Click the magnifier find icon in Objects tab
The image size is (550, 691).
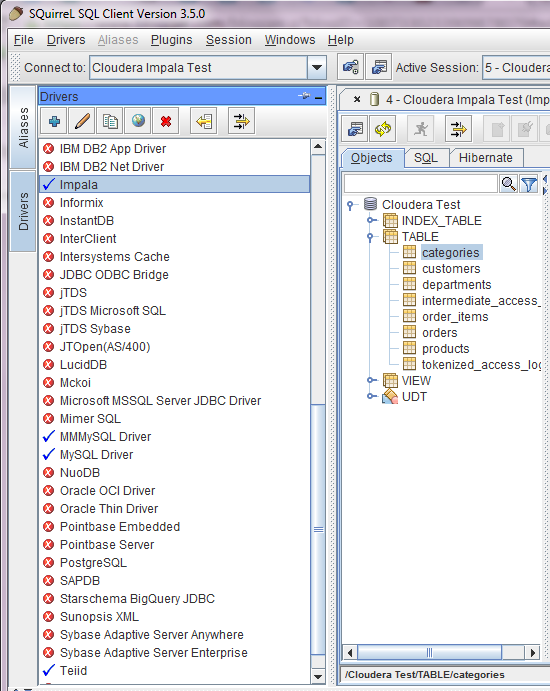[x=509, y=184]
